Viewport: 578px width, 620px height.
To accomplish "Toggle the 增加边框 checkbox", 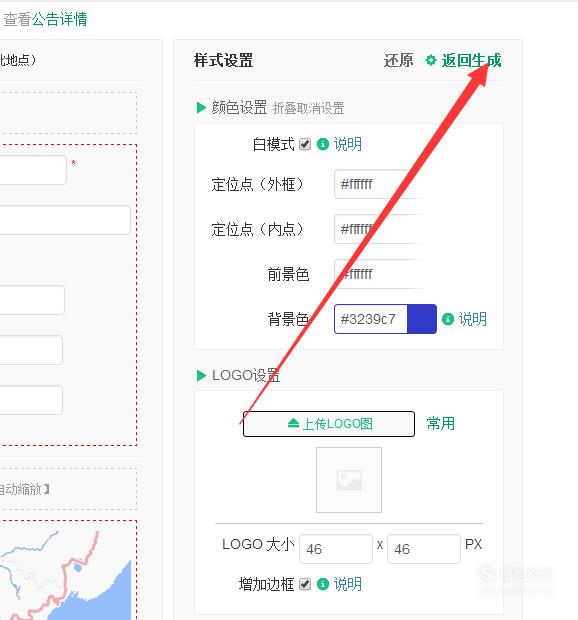I will click(305, 584).
